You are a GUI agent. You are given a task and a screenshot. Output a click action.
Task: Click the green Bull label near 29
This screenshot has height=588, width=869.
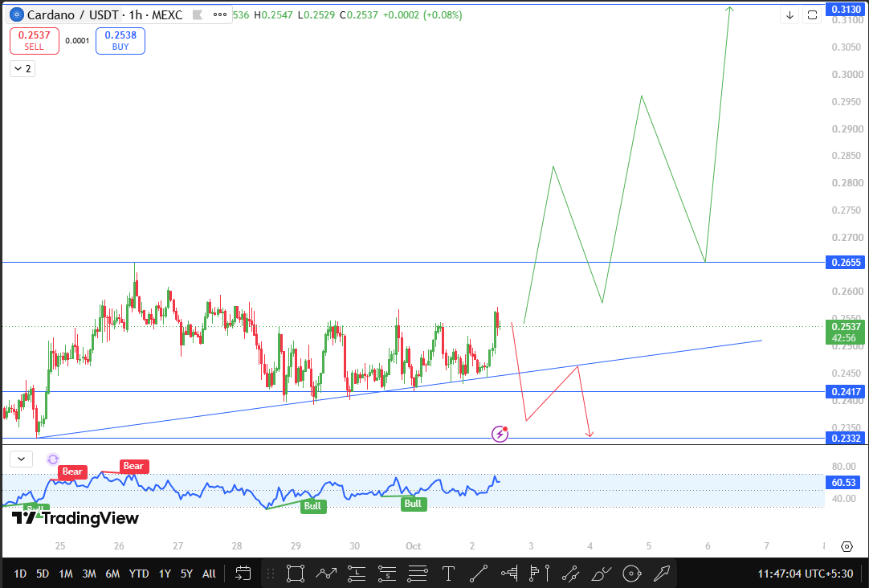(x=312, y=505)
